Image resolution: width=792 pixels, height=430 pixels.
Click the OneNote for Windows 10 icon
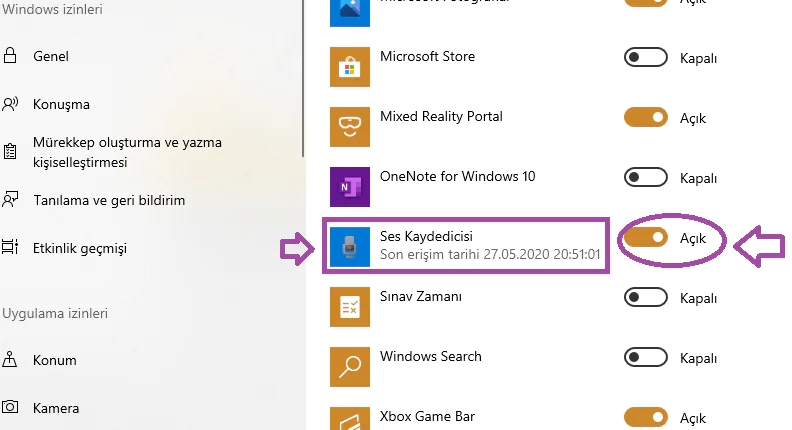click(350, 186)
